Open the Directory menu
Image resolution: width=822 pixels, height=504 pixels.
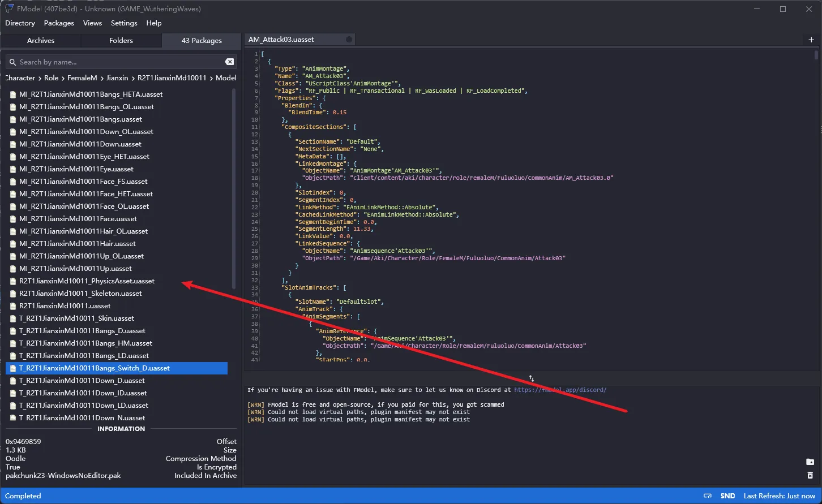click(20, 23)
